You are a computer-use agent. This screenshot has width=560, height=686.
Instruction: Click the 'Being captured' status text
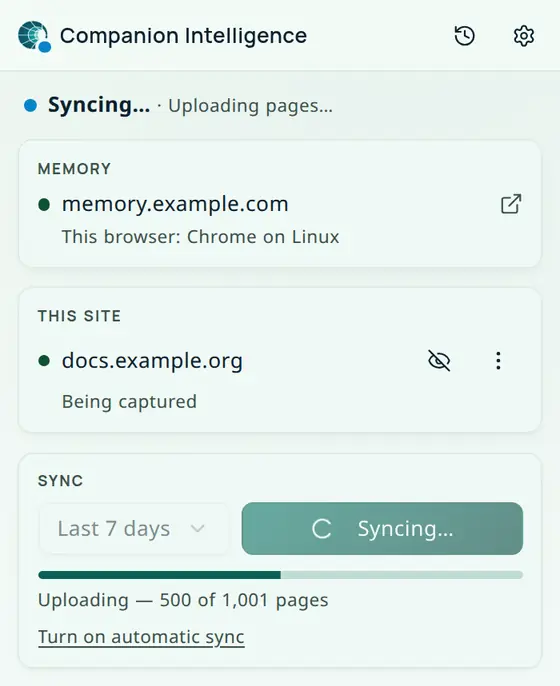click(x=129, y=402)
